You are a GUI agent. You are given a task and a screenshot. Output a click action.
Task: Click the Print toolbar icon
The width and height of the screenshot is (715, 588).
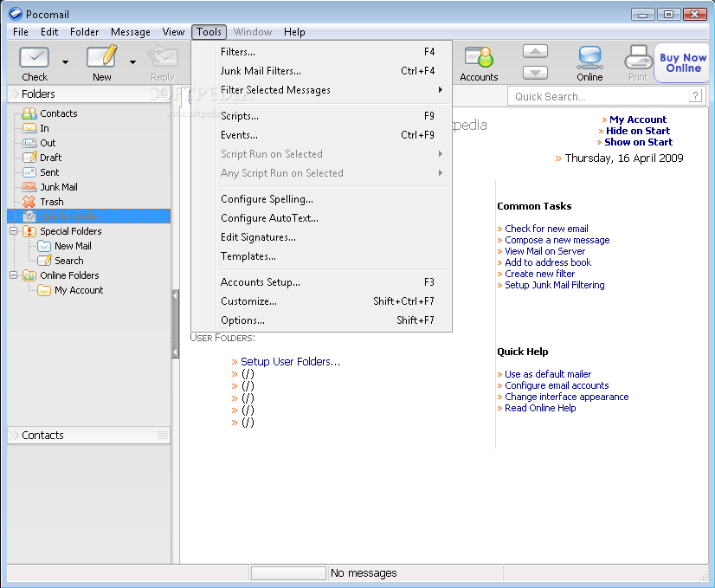[x=639, y=57]
